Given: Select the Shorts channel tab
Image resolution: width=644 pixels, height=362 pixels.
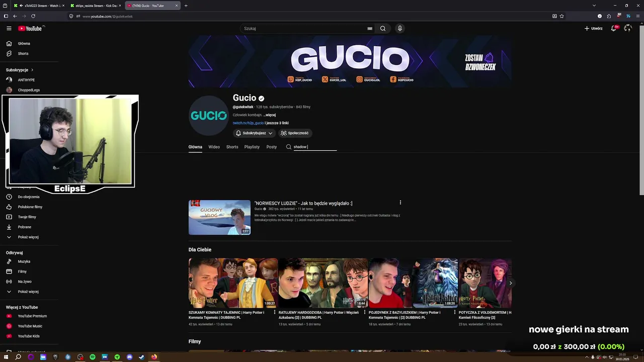Looking at the screenshot, I should click(232, 147).
